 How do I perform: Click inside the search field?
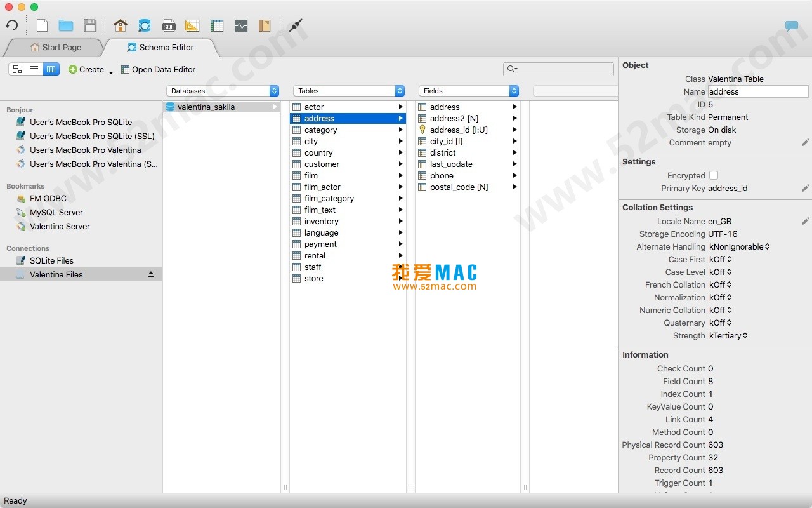point(558,69)
